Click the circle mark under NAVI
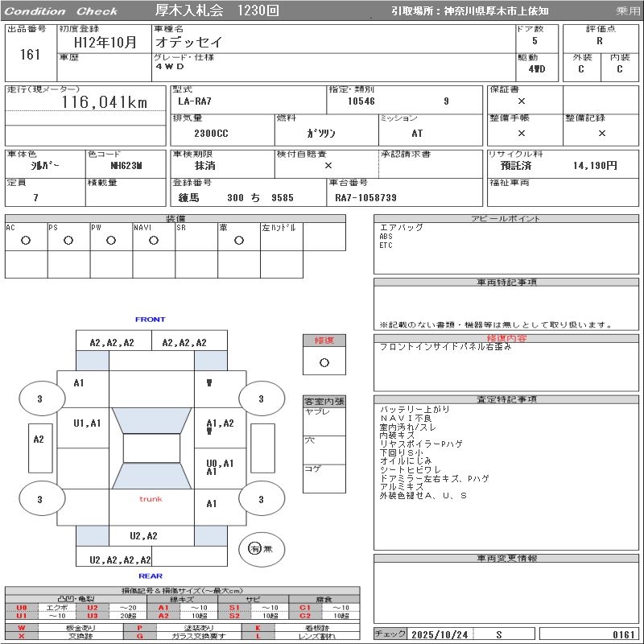The width and height of the screenshot is (644, 644). point(154,241)
